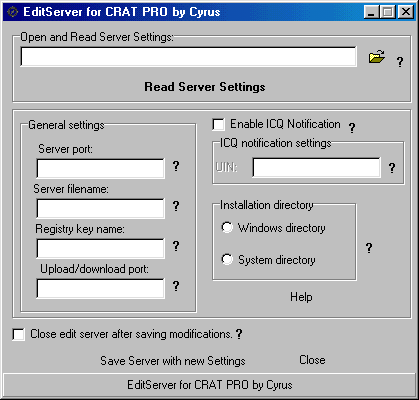Open the browse folder icon for server file
Image resolution: width=419 pixels, height=400 pixels.
pyautogui.click(x=377, y=57)
